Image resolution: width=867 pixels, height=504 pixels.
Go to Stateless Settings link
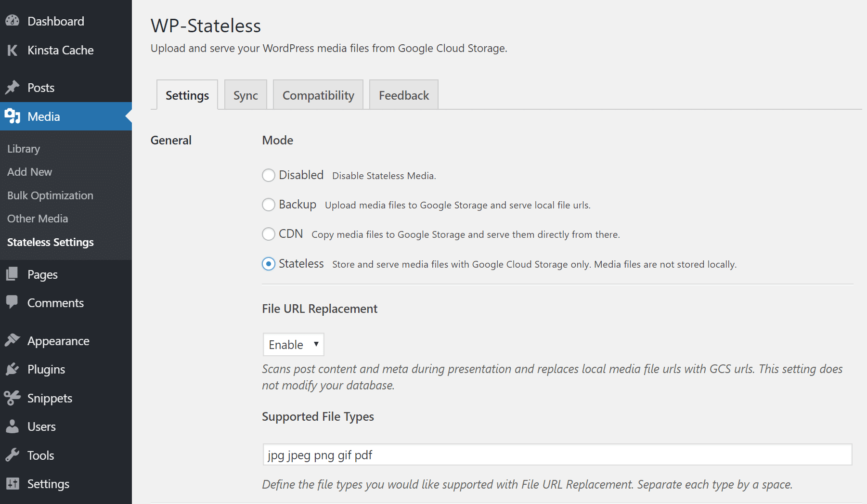click(50, 242)
